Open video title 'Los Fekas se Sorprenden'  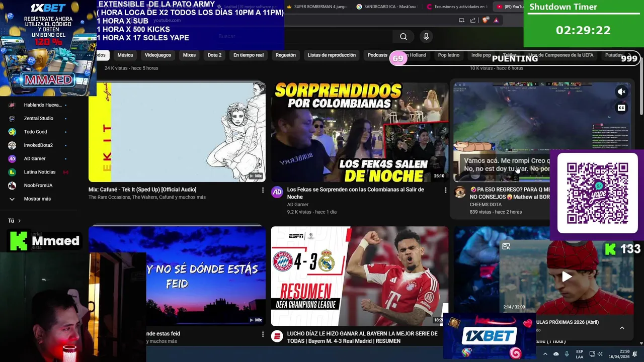(356, 193)
